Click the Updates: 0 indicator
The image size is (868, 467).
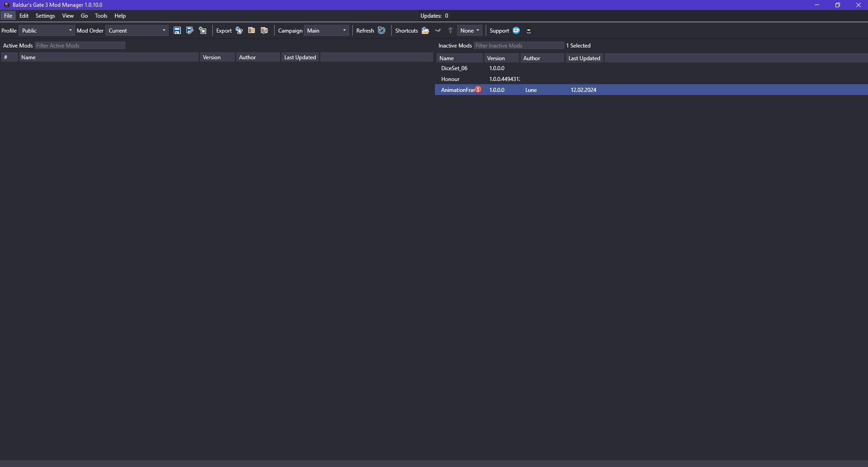click(x=434, y=15)
